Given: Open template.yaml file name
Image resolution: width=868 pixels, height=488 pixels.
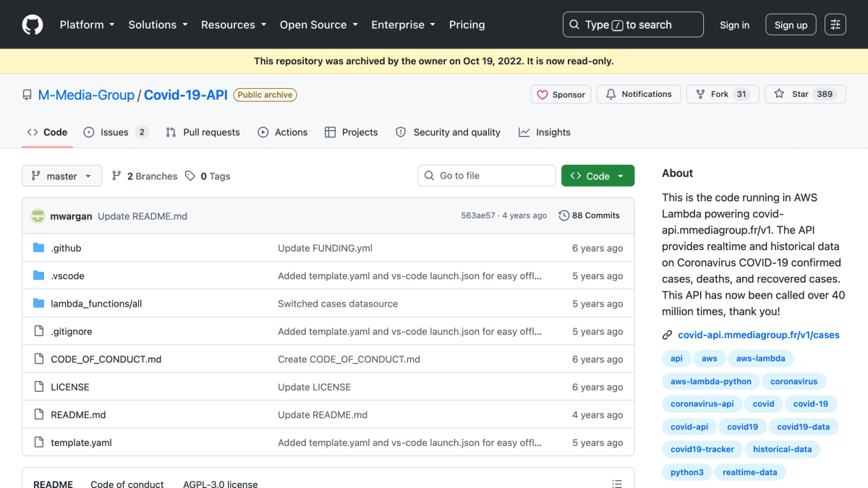Looking at the screenshot, I should click(81, 442).
